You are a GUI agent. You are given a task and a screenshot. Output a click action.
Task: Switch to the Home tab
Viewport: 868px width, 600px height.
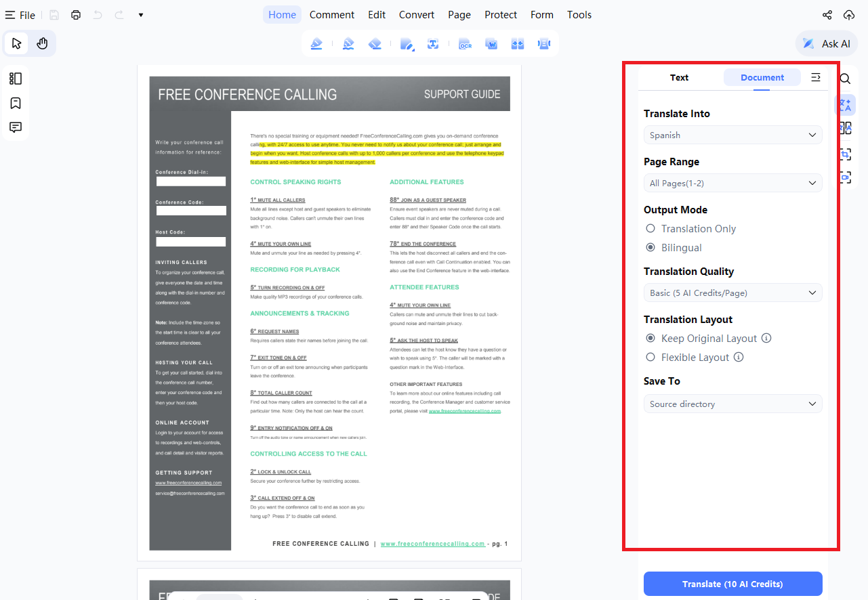point(282,15)
